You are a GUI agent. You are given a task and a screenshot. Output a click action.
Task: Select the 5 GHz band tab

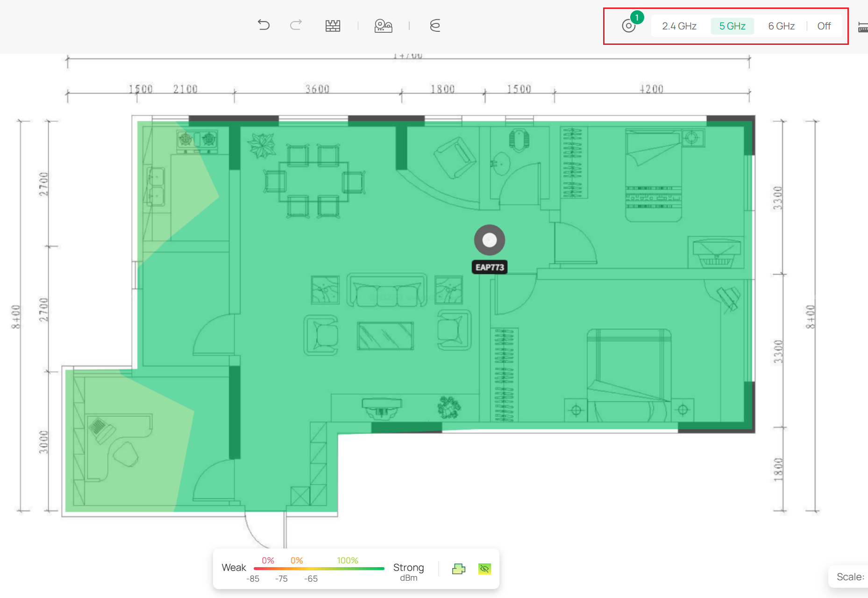[x=732, y=26]
